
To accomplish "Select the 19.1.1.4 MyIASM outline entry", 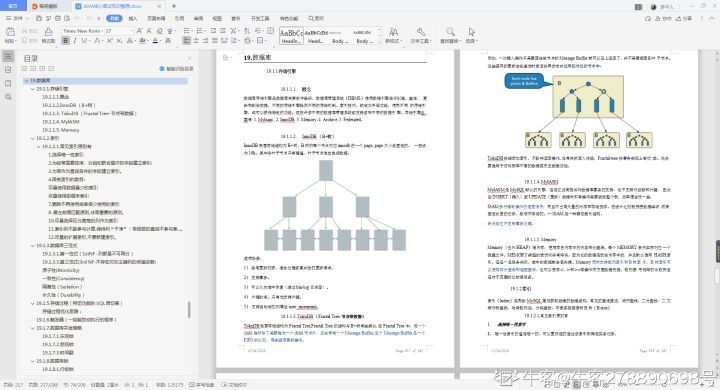I will pos(61,122).
